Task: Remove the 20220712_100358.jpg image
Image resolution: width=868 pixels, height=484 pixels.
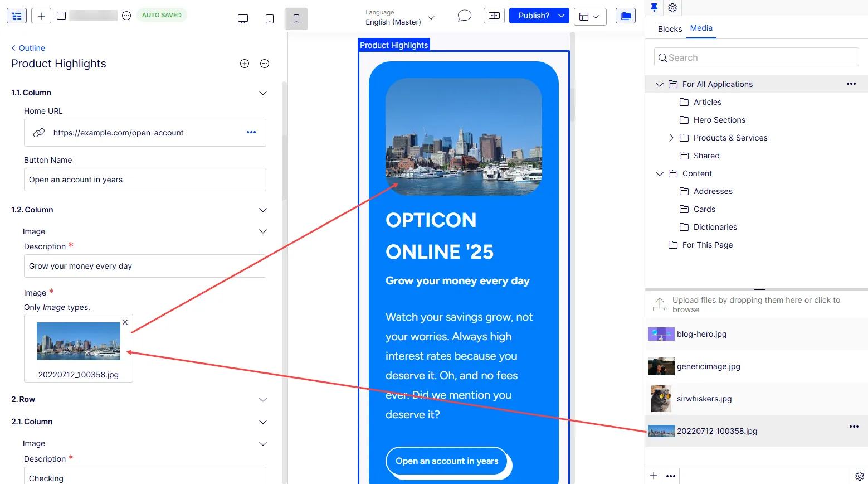Action: click(125, 322)
